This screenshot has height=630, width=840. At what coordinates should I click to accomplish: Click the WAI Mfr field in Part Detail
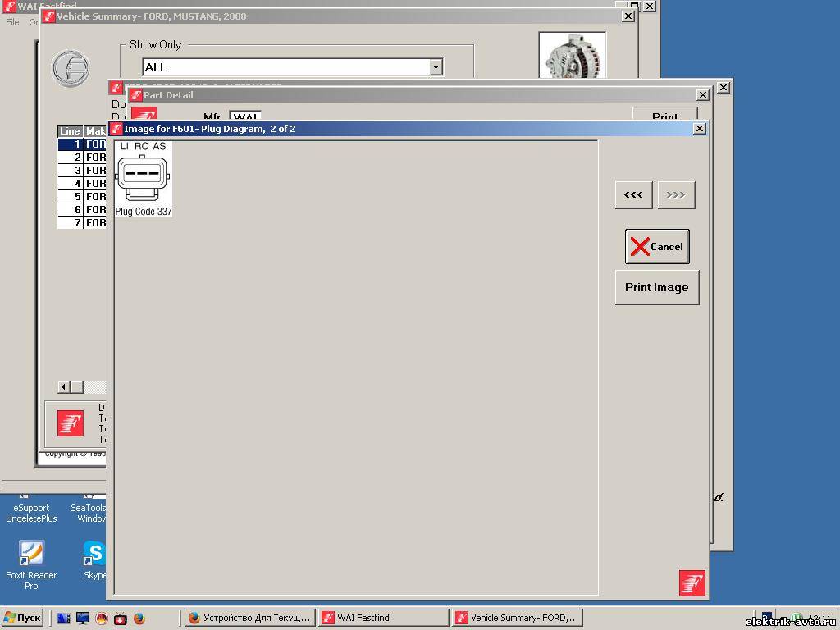[245, 116]
